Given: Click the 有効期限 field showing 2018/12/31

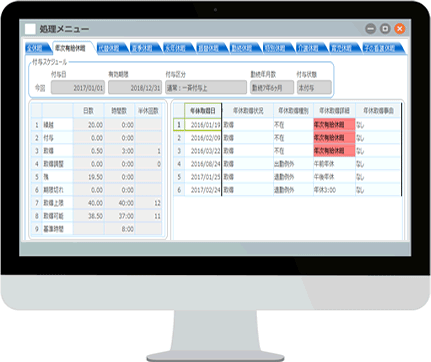Looking at the screenshot, I should click(x=135, y=88).
